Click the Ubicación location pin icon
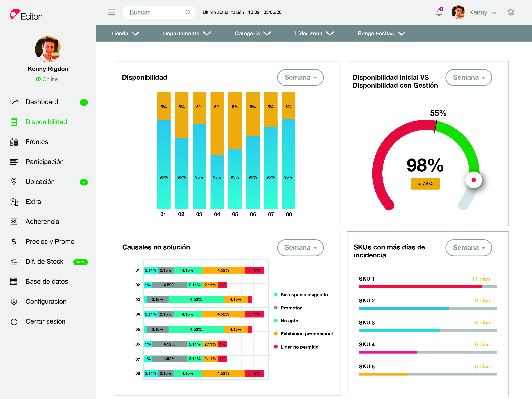532x399 pixels. (x=14, y=182)
